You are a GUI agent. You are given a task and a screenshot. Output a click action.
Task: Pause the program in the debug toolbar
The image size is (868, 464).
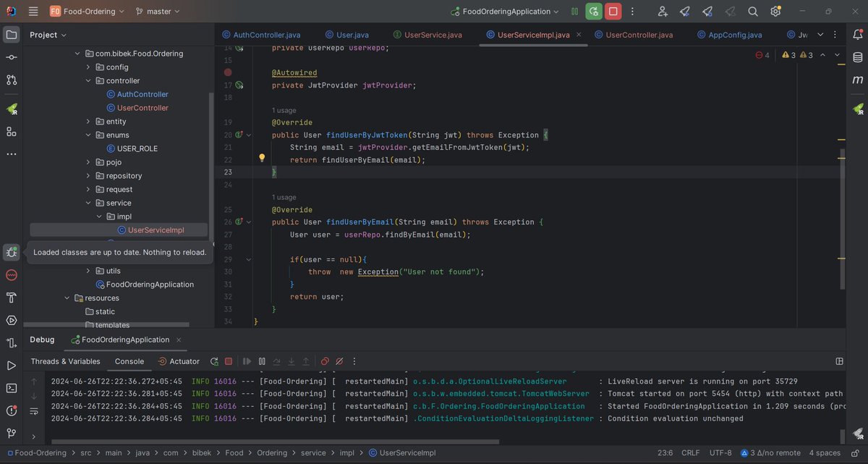click(262, 361)
